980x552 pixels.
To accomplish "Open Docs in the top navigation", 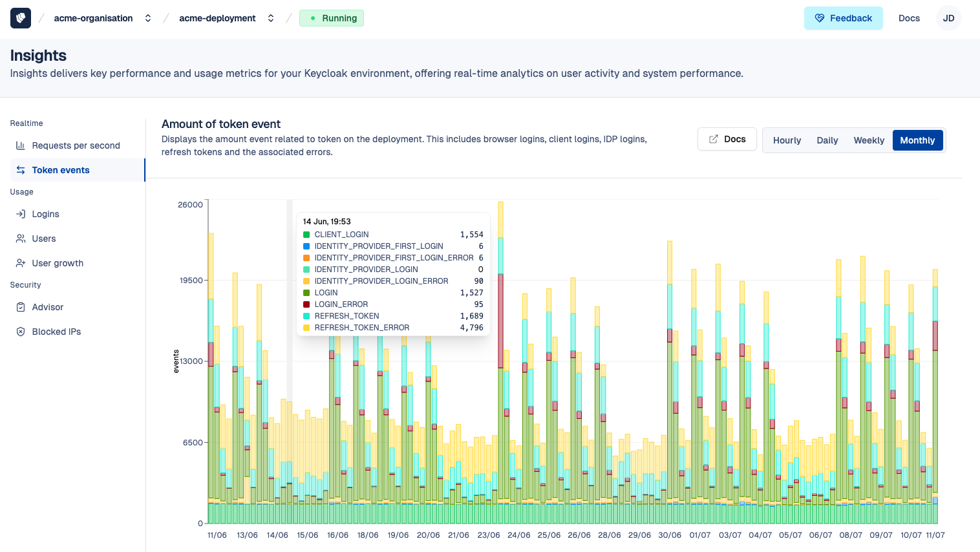I will 909,18.
